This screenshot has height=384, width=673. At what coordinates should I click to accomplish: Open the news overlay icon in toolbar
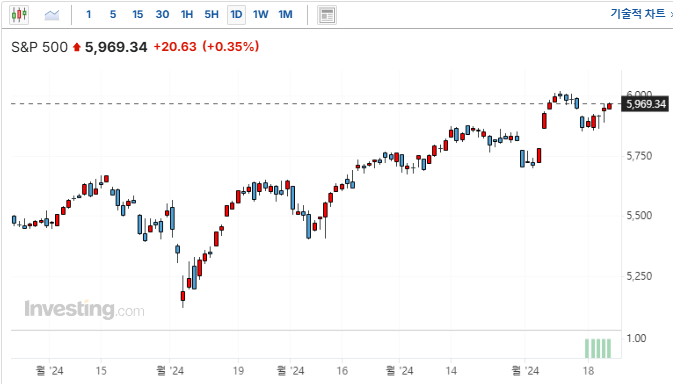(x=327, y=15)
